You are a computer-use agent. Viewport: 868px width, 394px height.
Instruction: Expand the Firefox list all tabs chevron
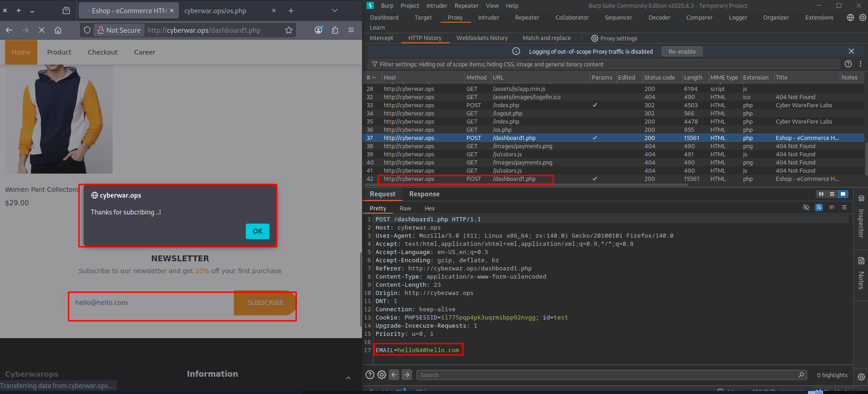[x=335, y=10]
